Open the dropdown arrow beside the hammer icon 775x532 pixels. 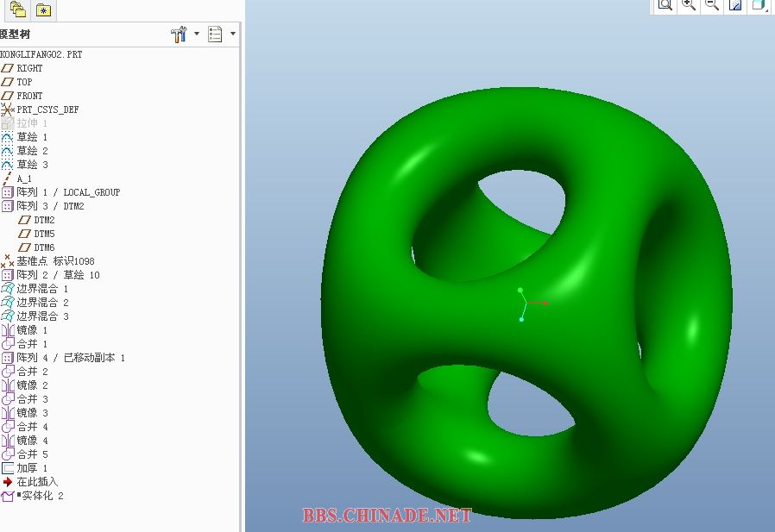197,34
